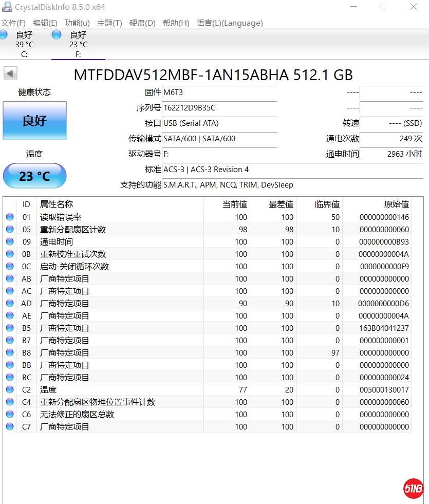Click the status dot beside 重新分配扇区计数

9,229
